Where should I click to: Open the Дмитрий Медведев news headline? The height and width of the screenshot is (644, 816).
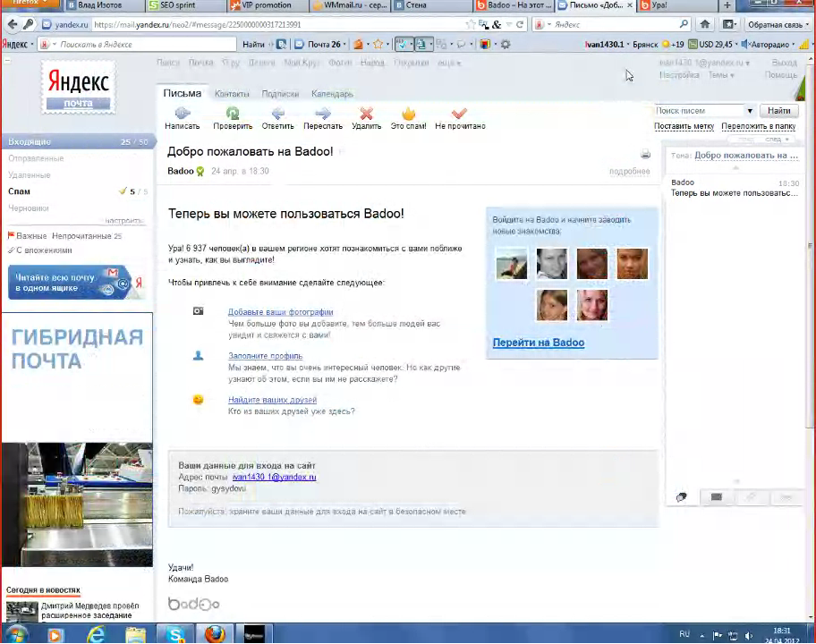point(90,610)
